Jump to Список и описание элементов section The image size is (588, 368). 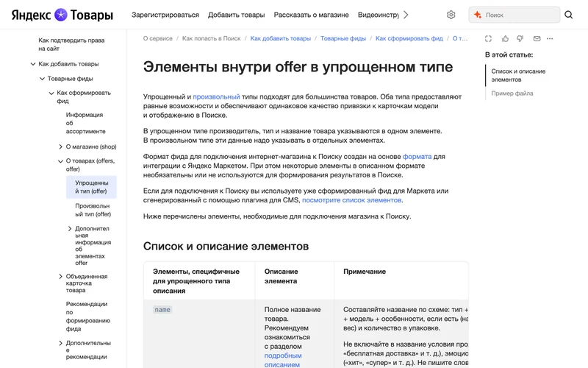(518, 75)
